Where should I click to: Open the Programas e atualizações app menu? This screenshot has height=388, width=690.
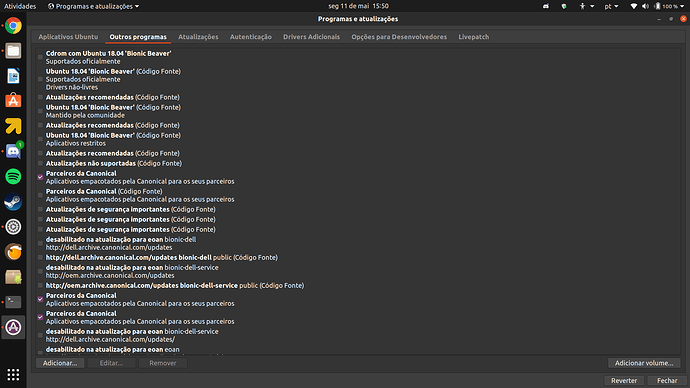pos(93,6)
